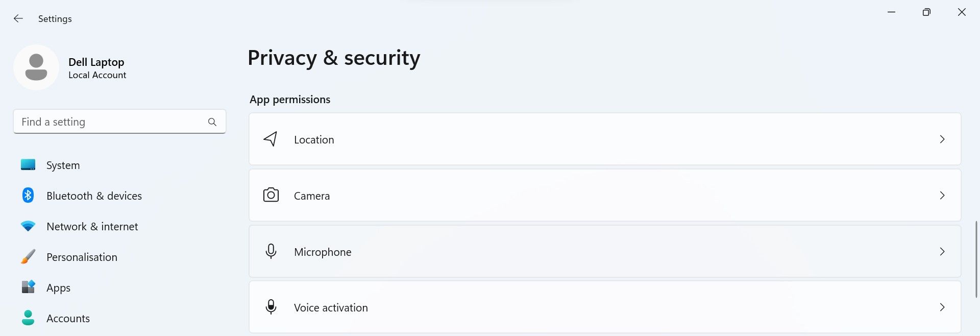Click the Network & internet Wi-Fi icon
The height and width of the screenshot is (336, 980).
[x=28, y=226]
